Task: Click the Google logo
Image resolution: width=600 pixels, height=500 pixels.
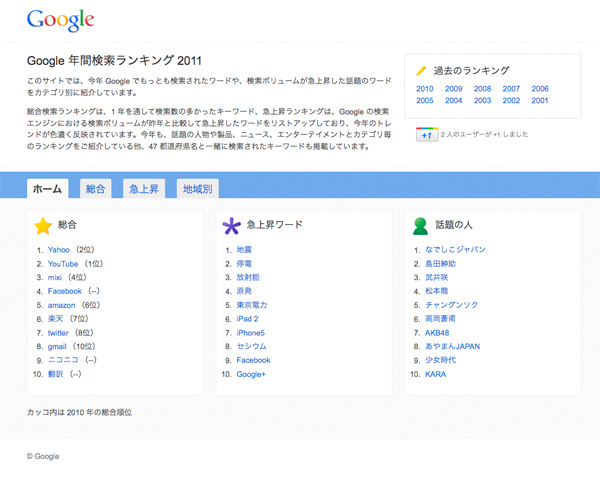Action: [x=60, y=19]
